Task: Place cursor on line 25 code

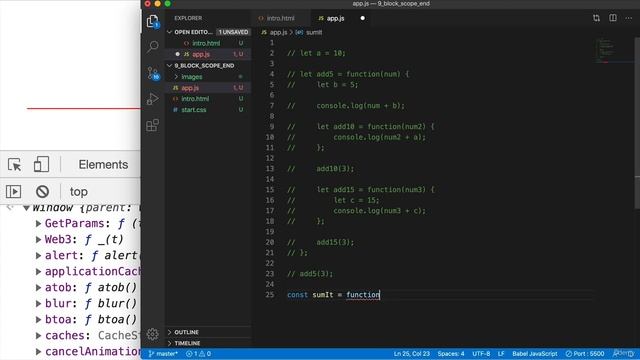Action: (333, 295)
